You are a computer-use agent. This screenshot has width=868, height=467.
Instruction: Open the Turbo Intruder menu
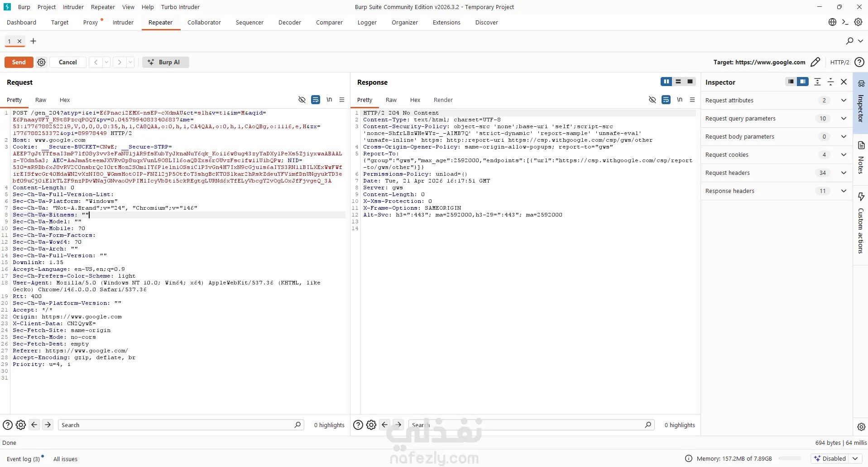click(x=180, y=7)
